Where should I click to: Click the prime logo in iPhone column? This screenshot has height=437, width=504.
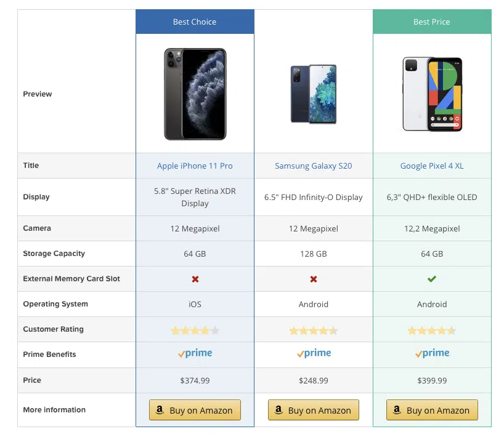coord(195,353)
